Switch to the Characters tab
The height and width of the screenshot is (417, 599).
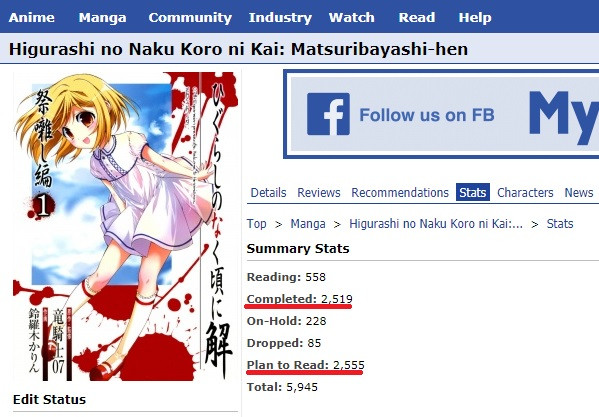525,192
